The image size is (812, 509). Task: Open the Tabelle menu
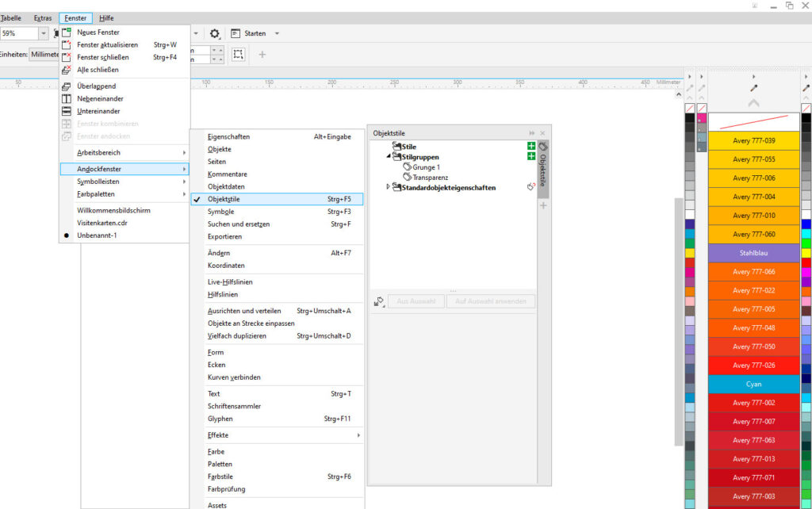[10, 17]
